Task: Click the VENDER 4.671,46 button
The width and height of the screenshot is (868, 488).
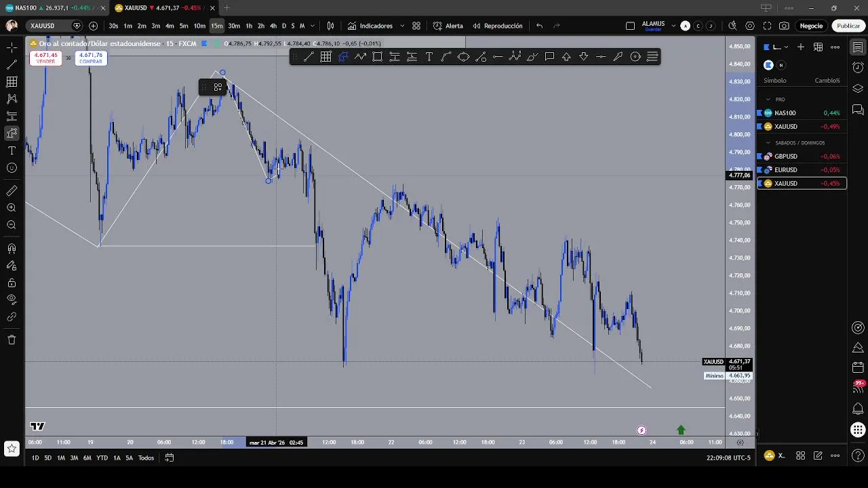Action: pyautogui.click(x=45, y=58)
